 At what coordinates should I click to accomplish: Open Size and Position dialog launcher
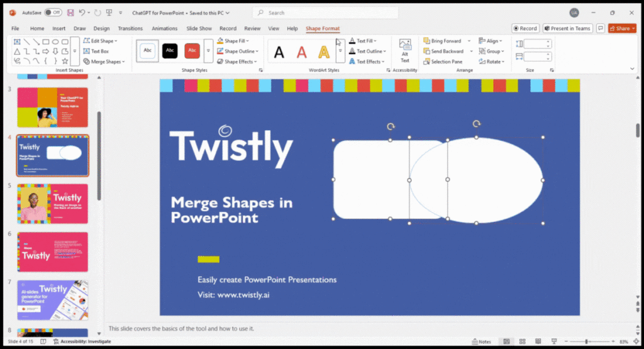[x=552, y=70]
